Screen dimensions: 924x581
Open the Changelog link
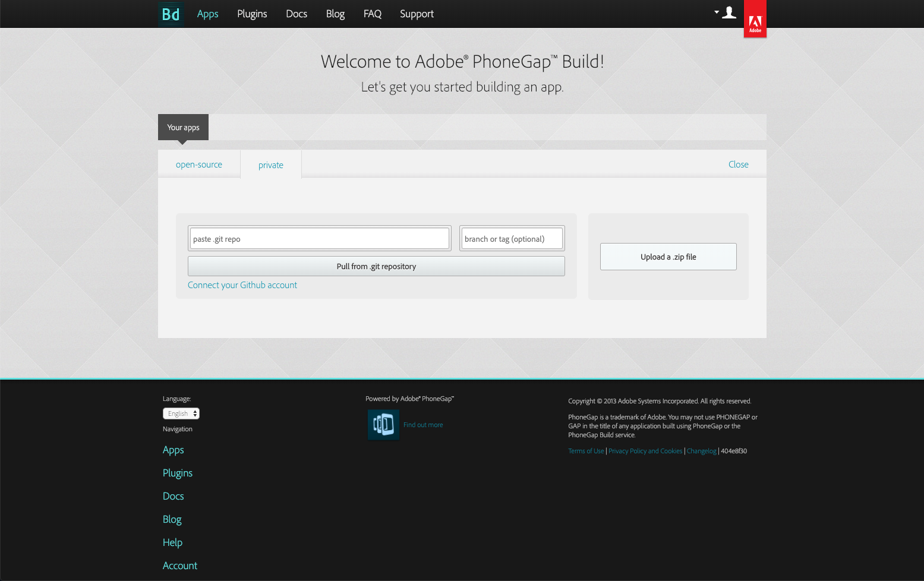702,451
